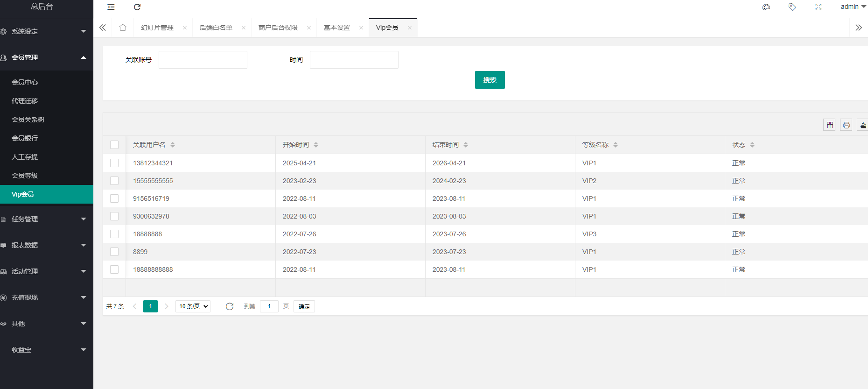Open 会员银行 in the sidebar
Screen dimensions: 868x389
coord(25,138)
